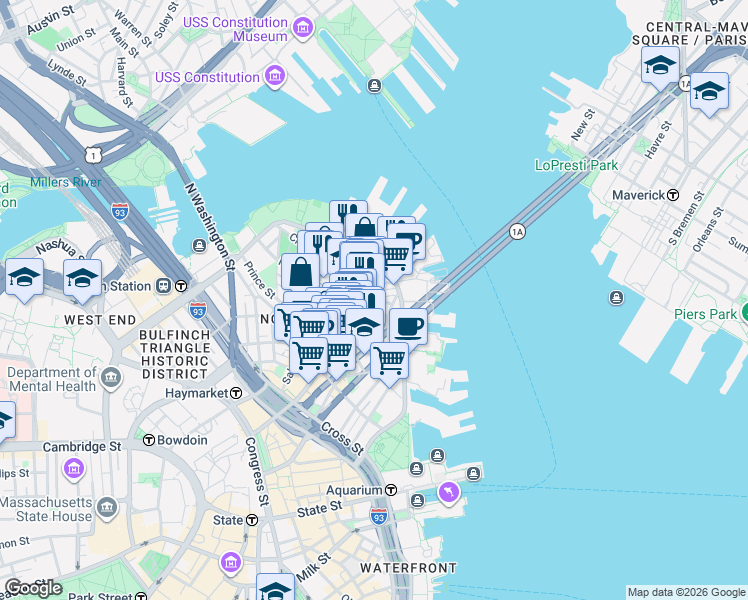The height and width of the screenshot is (600, 748).
Task: Select the WEST END neighborhood label
Action: (x=100, y=320)
